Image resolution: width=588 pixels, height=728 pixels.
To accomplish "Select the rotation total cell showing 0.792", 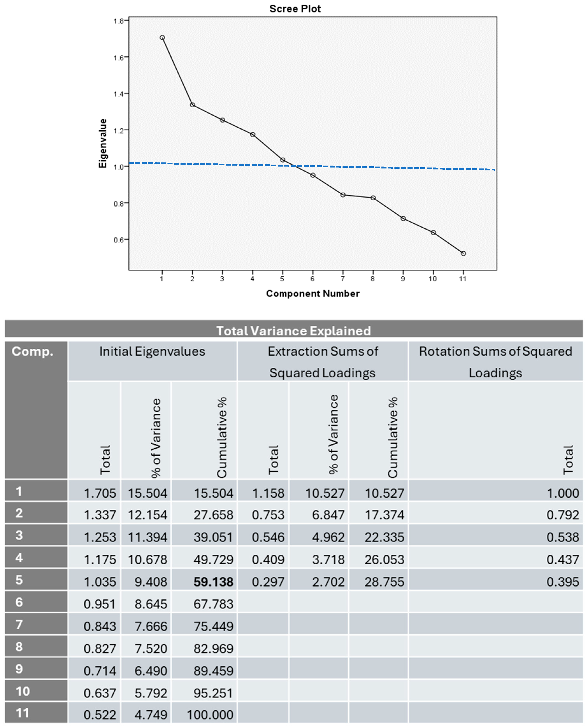I will [x=562, y=515].
